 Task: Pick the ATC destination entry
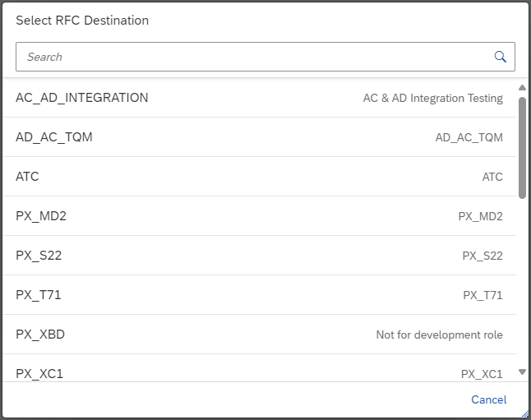27,177
